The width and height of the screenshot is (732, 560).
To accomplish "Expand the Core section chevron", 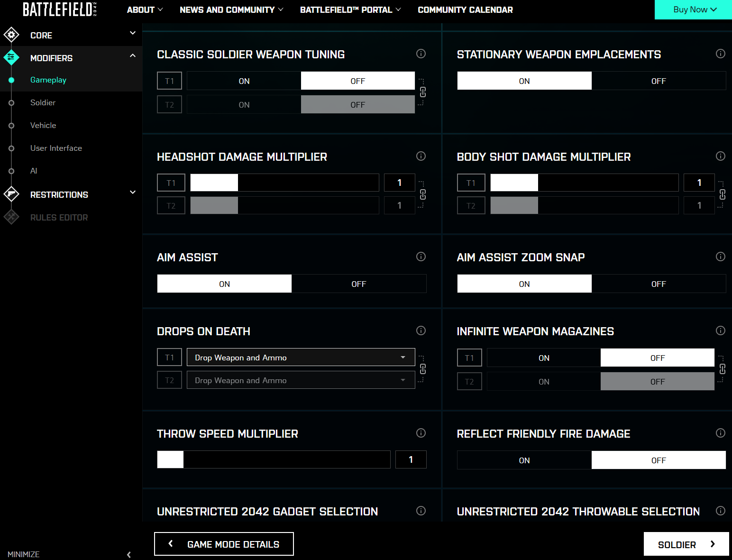I will coord(133,33).
